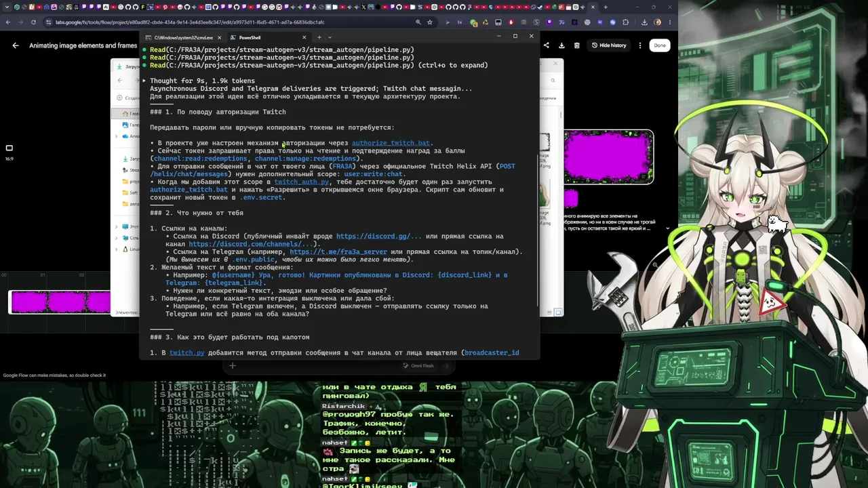
Task: Click the 'Google Flow can make mistakes' notice
Action: (x=54, y=375)
